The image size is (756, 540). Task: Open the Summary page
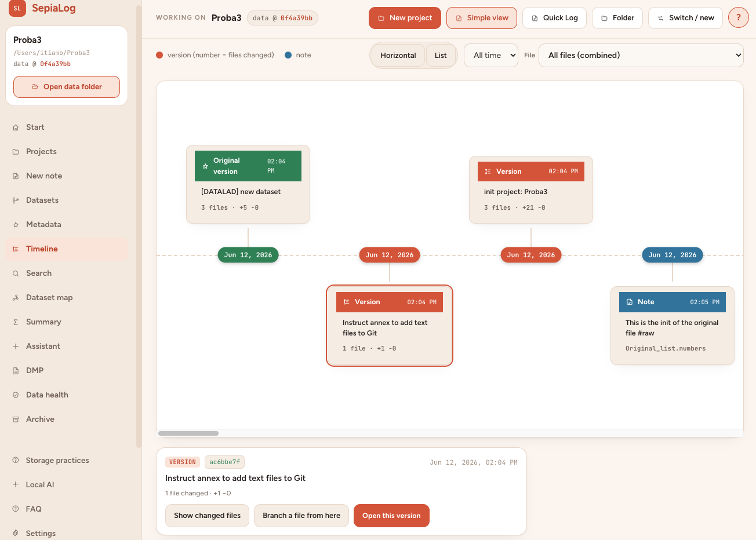coord(67,322)
